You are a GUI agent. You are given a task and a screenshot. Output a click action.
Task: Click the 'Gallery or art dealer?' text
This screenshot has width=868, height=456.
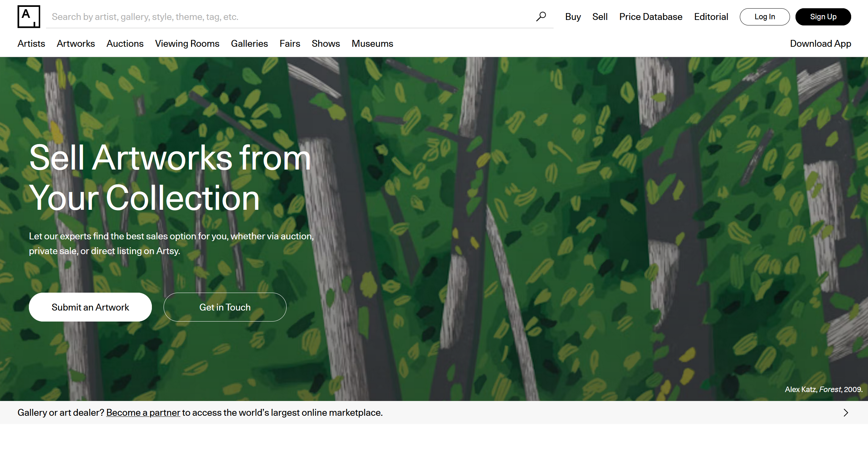[61, 412]
